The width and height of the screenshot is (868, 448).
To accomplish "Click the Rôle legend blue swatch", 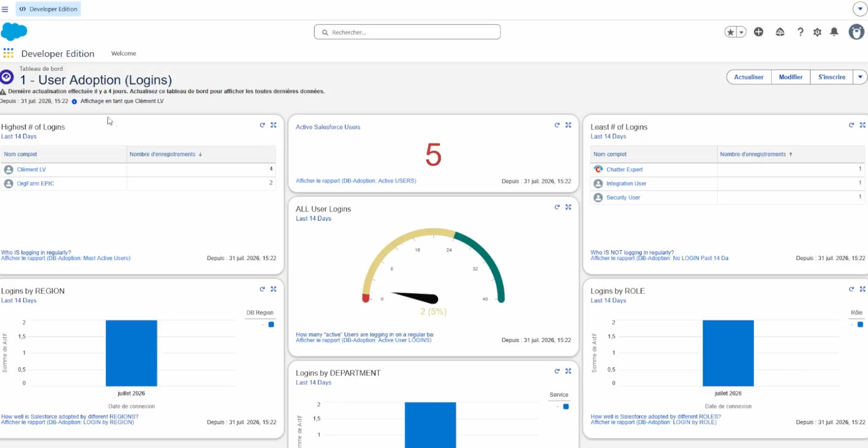I will 861,324.
